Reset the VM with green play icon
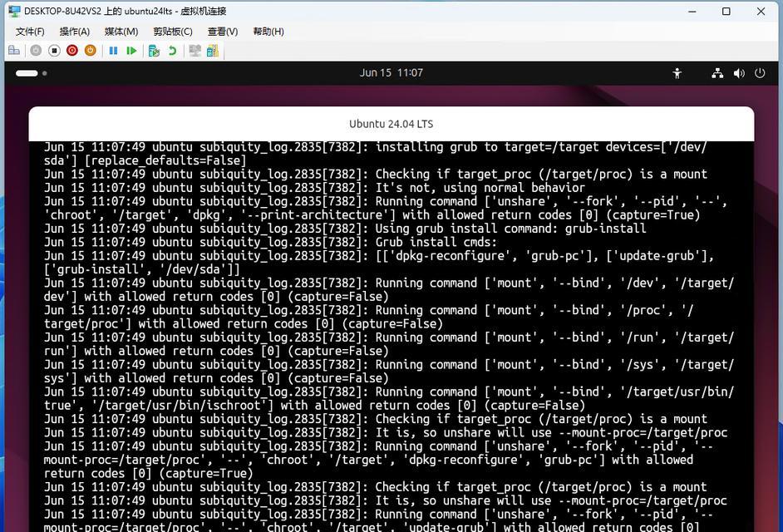The width and height of the screenshot is (783, 532). [x=131, y=51]
